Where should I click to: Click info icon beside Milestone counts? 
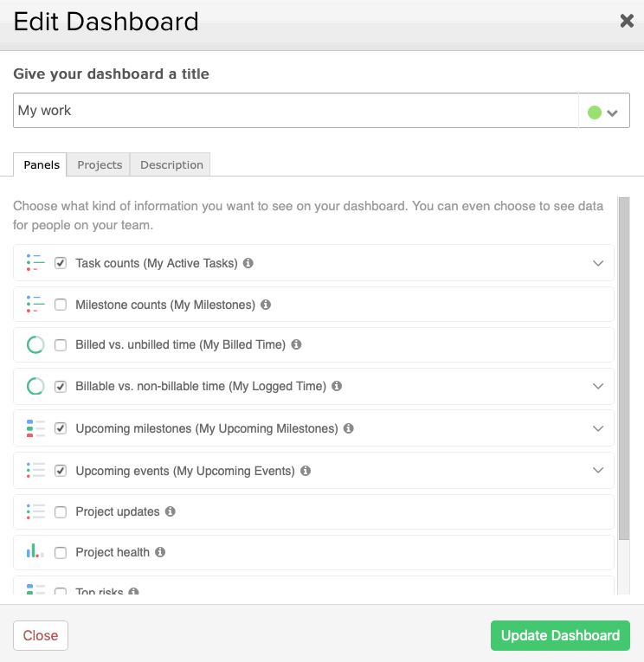coord(266,305)
